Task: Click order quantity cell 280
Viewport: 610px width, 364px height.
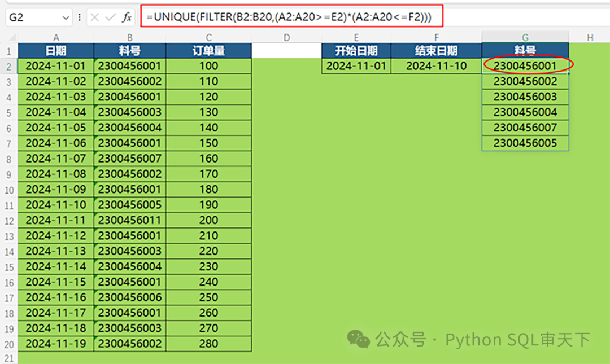Action: pyautogui.click(x=209, y=344)
